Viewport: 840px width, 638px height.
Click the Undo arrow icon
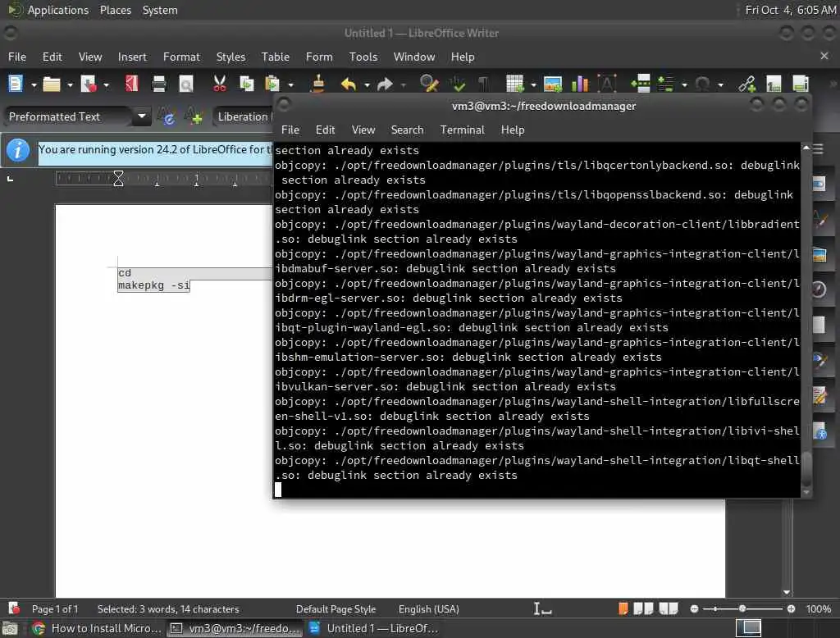coord(349,84)
